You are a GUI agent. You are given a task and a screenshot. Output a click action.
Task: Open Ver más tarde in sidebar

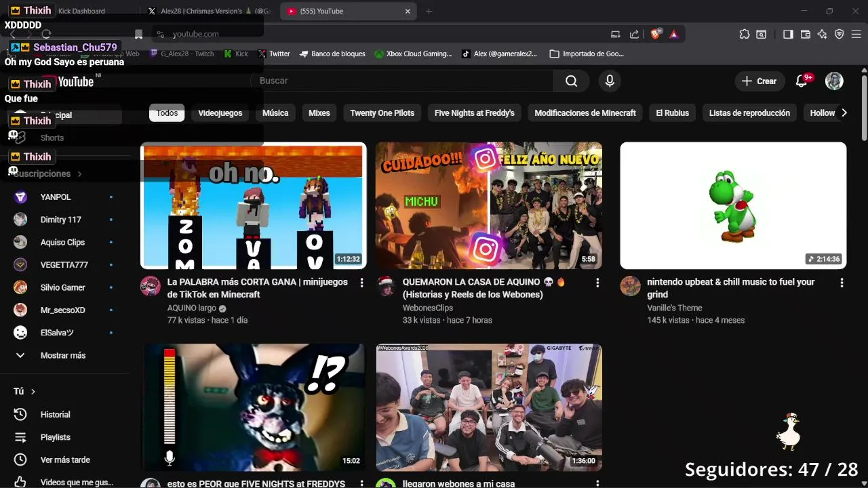tap(64, 460)
